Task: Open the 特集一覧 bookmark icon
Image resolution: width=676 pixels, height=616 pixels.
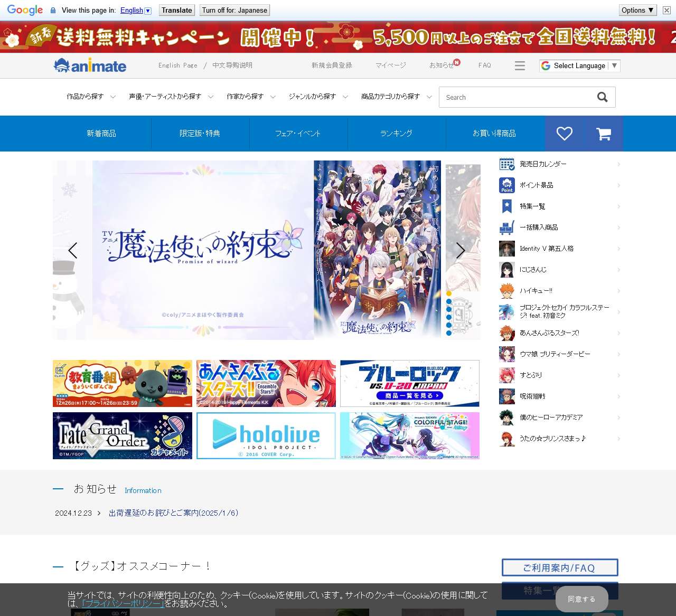Action: tap(507, 206)
